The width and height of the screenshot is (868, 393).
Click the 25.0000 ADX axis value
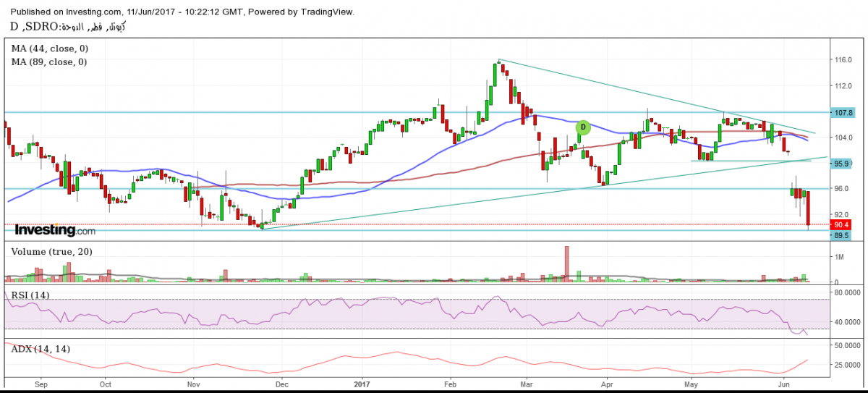pyautogui.click(x=847, y=365)
